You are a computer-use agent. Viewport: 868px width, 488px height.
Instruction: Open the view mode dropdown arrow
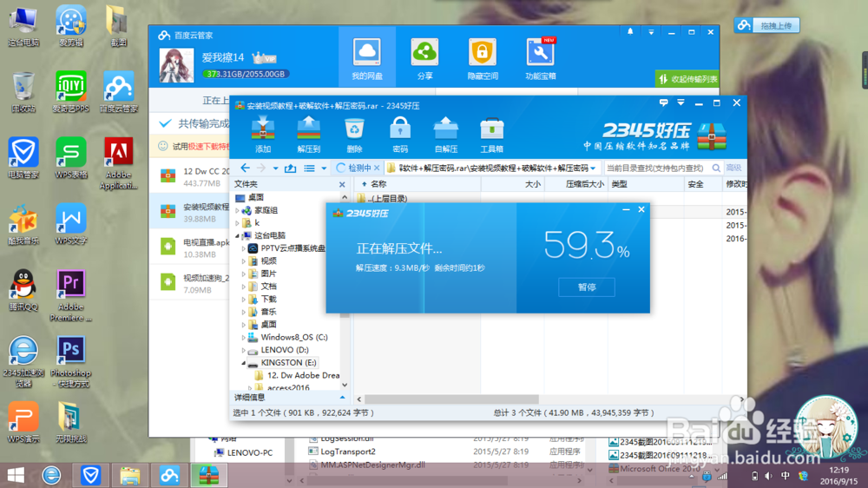pos(324,168)
